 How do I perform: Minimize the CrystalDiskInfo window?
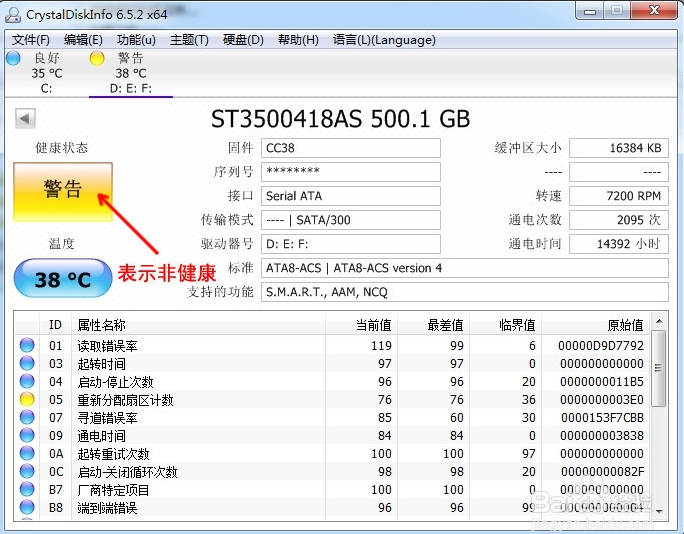click(x=590, y=11)
